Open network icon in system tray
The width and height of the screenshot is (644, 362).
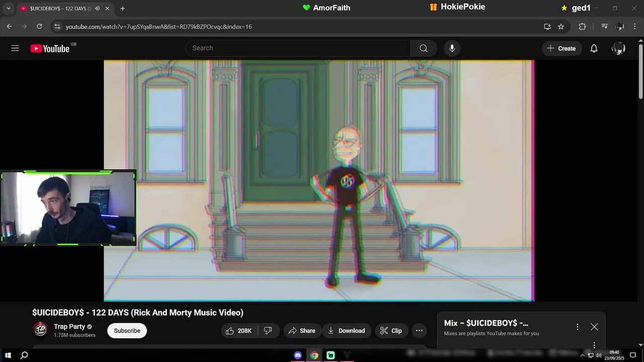pos(591,355)
